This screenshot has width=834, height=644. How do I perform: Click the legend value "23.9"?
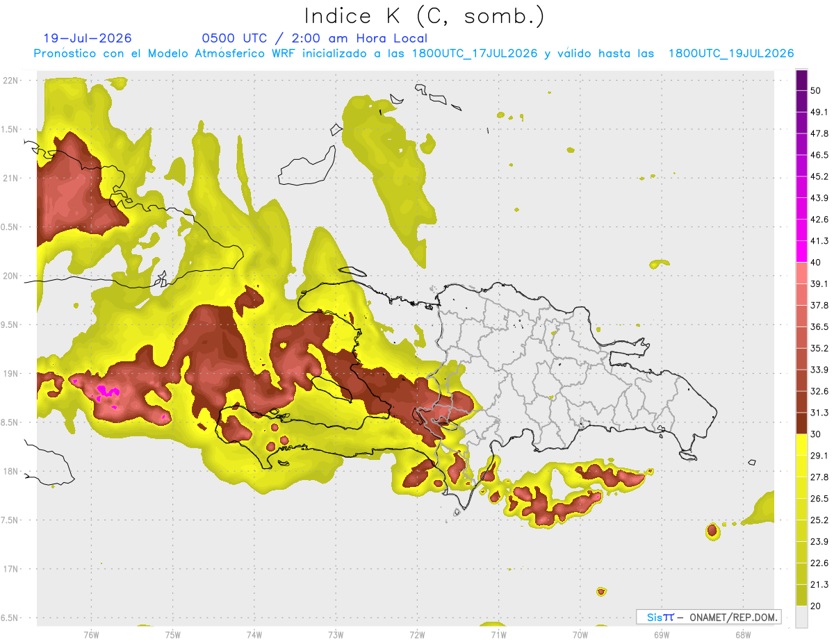819,542
